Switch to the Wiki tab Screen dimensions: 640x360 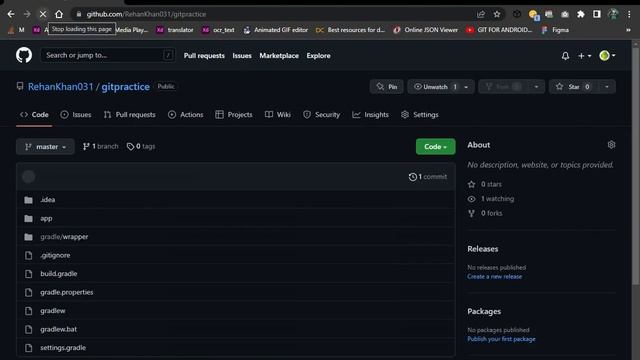tap(278, 115)
